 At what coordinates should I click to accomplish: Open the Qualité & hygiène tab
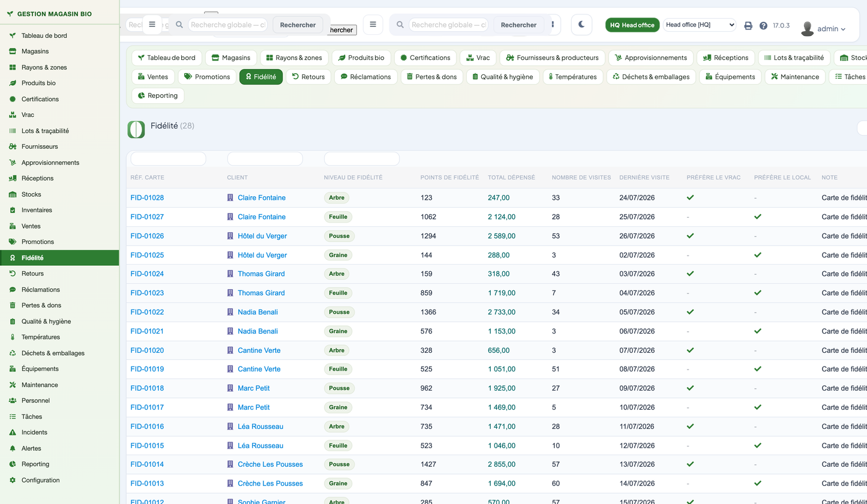point(503,77)
